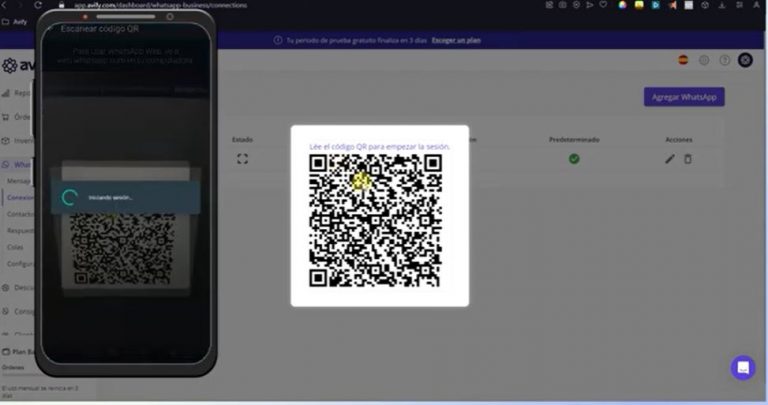768x405 pixels.
Task: Click the info icon beside the flag
Action: pyautogui.click(x=704, y=60)
